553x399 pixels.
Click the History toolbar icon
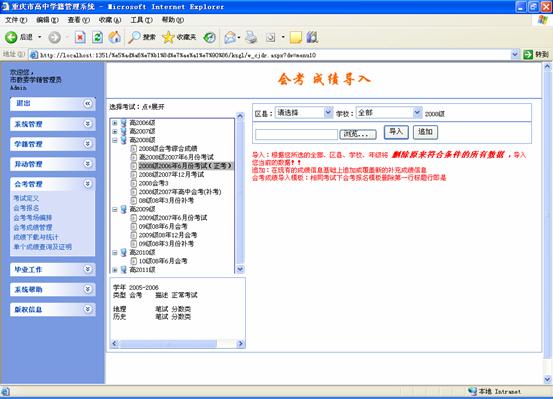pos(209,37)
